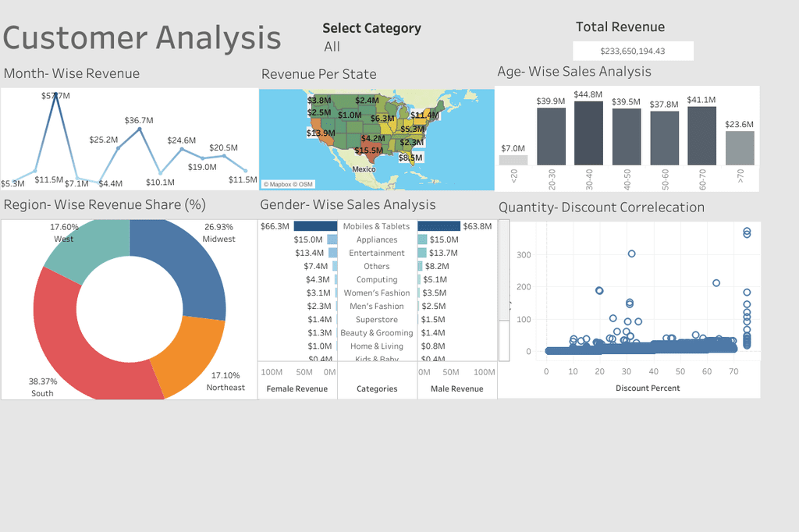Select the 30-40 age group bar
Viewport: 799px width, 532px height.
pyautogui.click(x=588, y=133)
